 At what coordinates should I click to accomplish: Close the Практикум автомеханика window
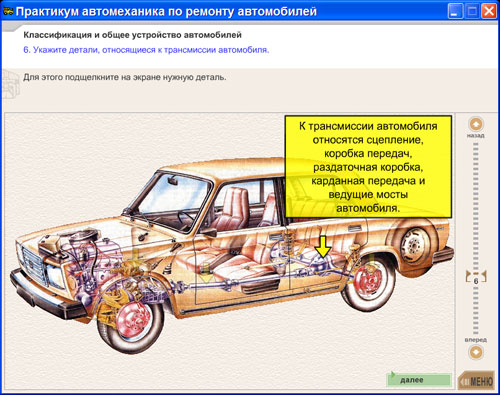(x=489, y=11)
